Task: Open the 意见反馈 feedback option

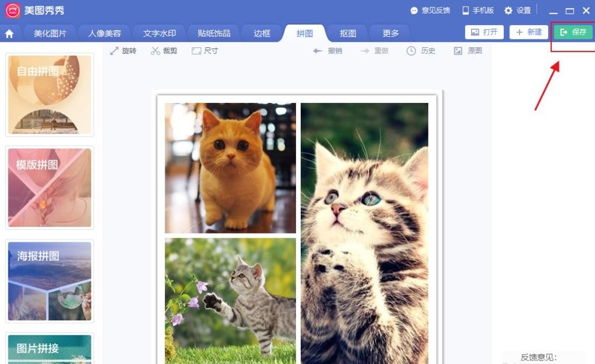Action: point(430,11)
